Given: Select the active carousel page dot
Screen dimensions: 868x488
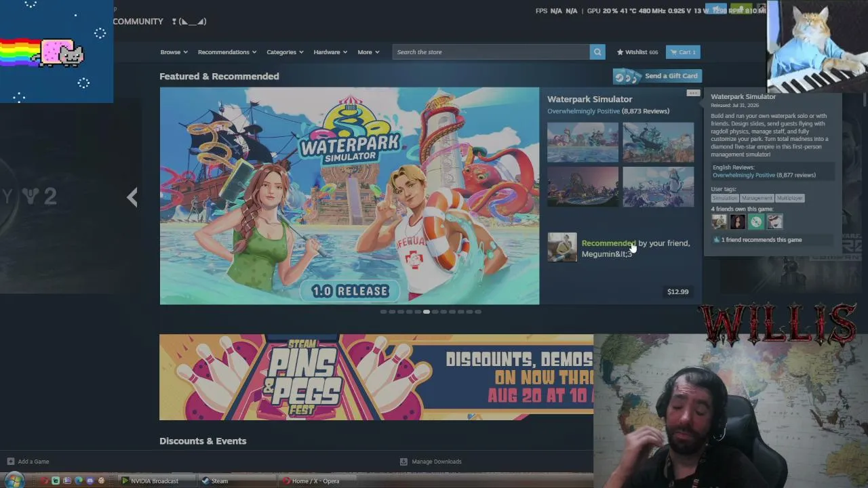Looking at the screenshot, I should coord(427,312).
